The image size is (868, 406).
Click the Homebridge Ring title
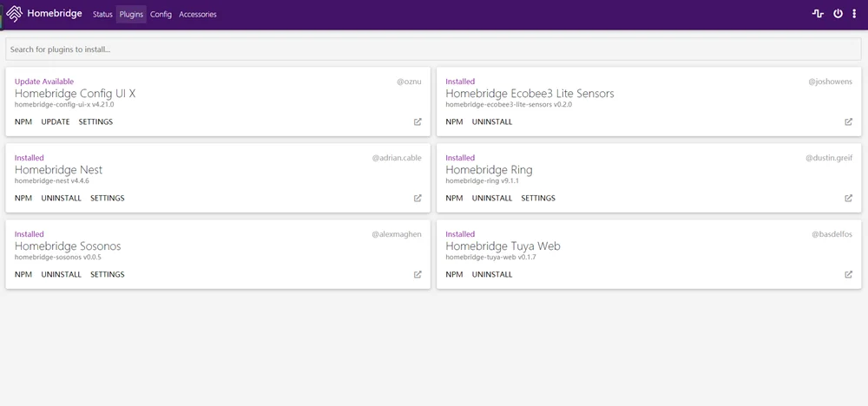(489, 170)
